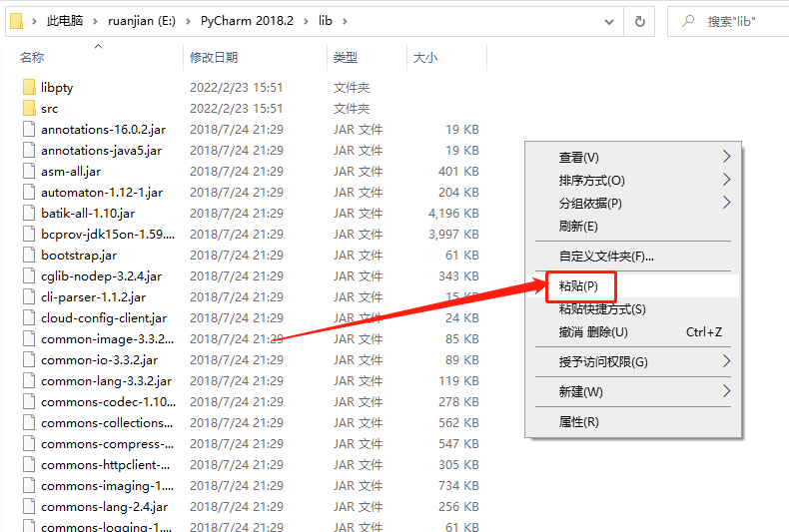Select the common-lang-3.3.2.jar file icon
The height and width of the screenshot is (532, 789).
click(x=29, y=380)
